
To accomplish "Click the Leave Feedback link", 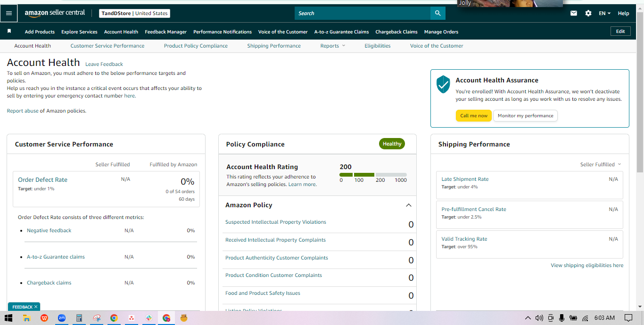I will pos(104,64).
